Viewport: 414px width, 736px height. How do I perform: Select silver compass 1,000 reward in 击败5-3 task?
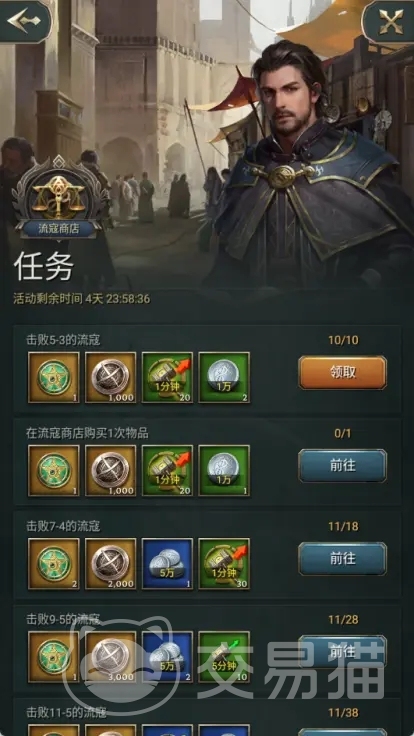pos(110,377)
